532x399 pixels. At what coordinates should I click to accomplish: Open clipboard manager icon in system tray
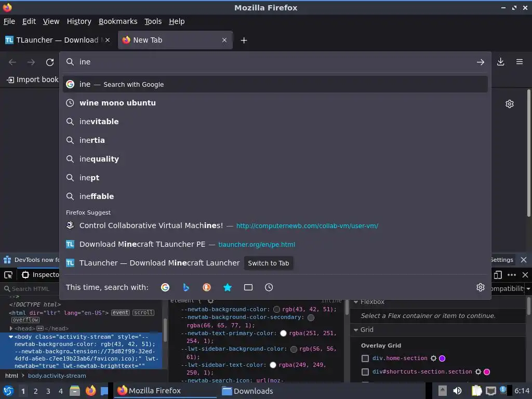click(x=476, y=391)
